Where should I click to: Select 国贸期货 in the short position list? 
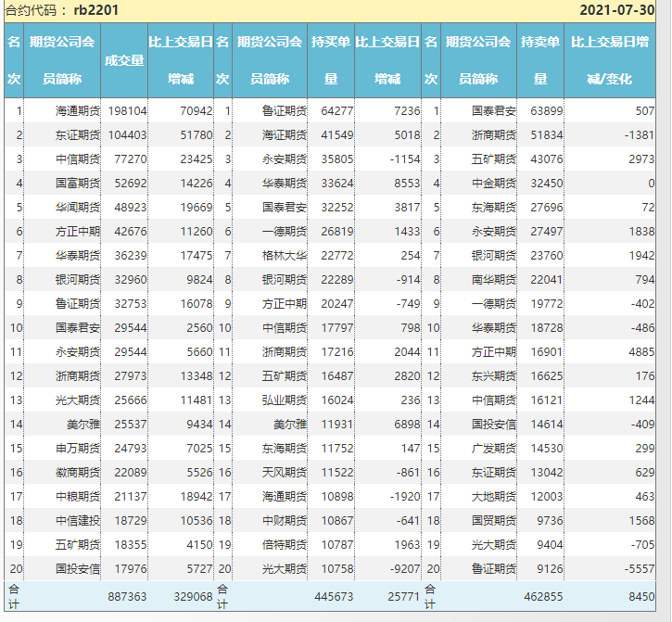coord(494,521)
